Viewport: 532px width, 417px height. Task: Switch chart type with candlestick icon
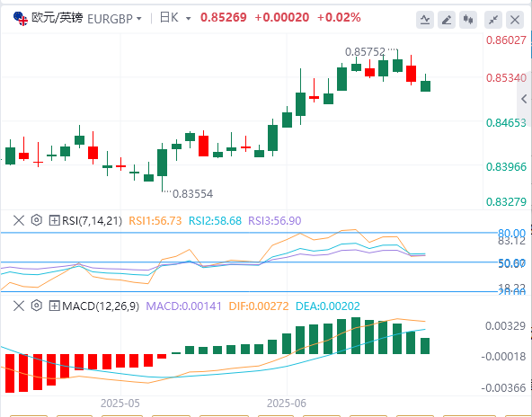[468, 20]
